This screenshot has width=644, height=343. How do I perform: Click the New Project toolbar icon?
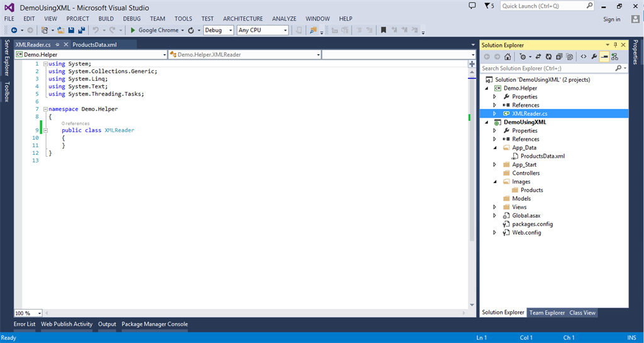45,30
